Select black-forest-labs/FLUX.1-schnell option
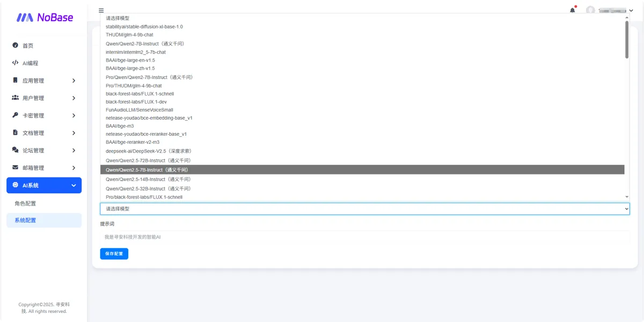This screenshot has width=644, height=322. (362, 93)
